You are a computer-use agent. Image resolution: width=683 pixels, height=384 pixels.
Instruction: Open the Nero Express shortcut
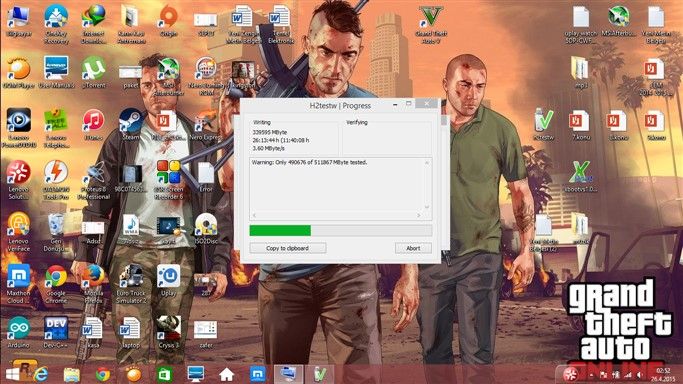coord(206,125)
